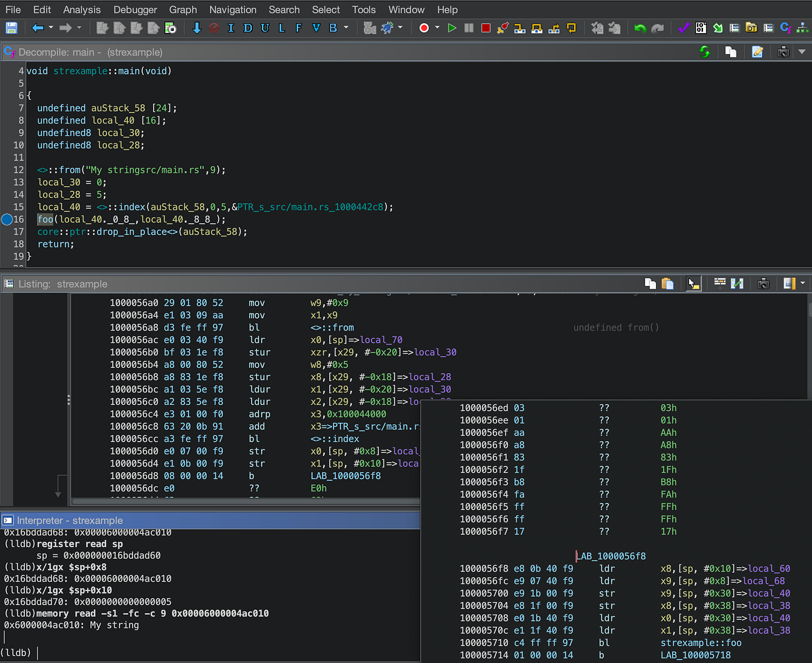Click the Save program icon
Image resolution: width=812 pixels, height=663 pixels.
click(11, 28)
